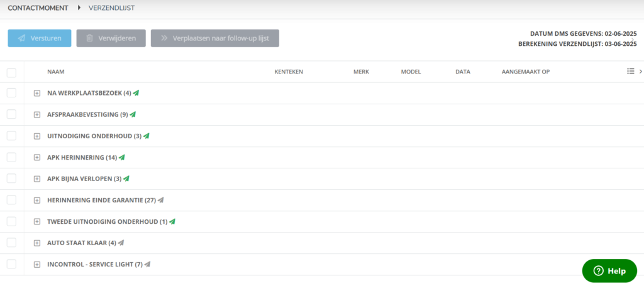644x286 pixels.
Task: Expand the TWEEDE UITNODIGING ONDERHOUD group
Action: coord(37,222)
